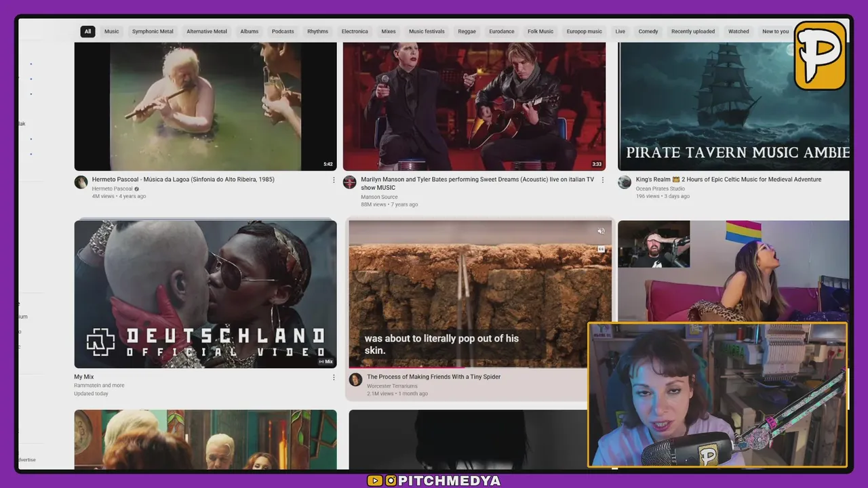Select the Reggae filter chip

click(x=467, y=31)
